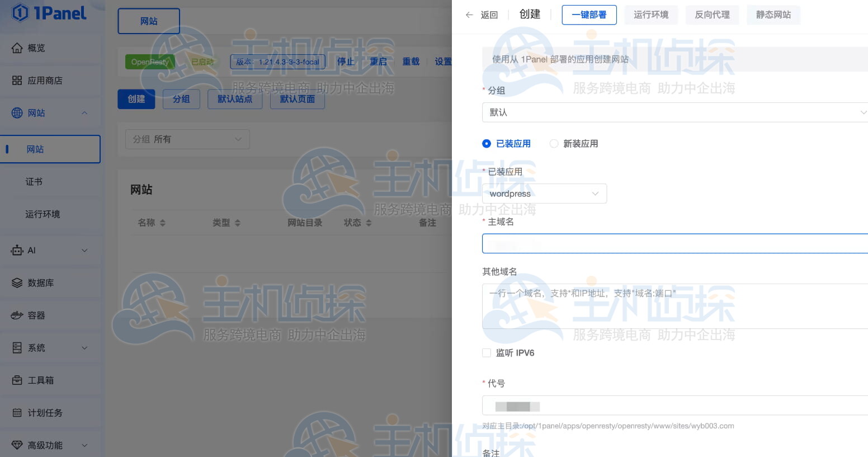Open the 概览 overview dashboard icon
Screen dimensions: 868x457
pyautogui.click(x=17, y=48)
